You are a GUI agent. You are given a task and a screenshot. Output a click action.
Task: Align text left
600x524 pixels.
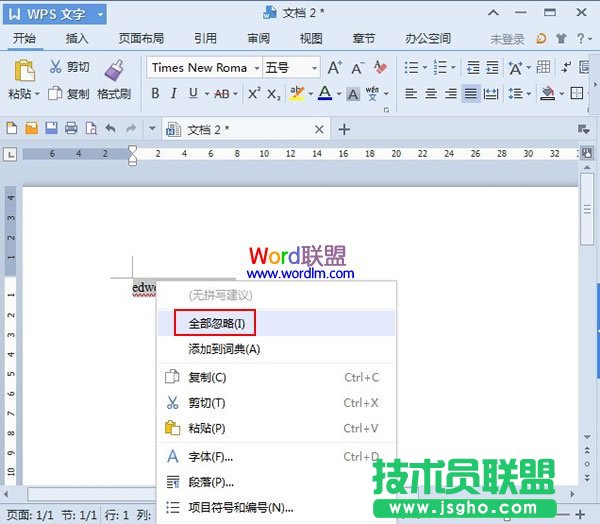(411, 93)
